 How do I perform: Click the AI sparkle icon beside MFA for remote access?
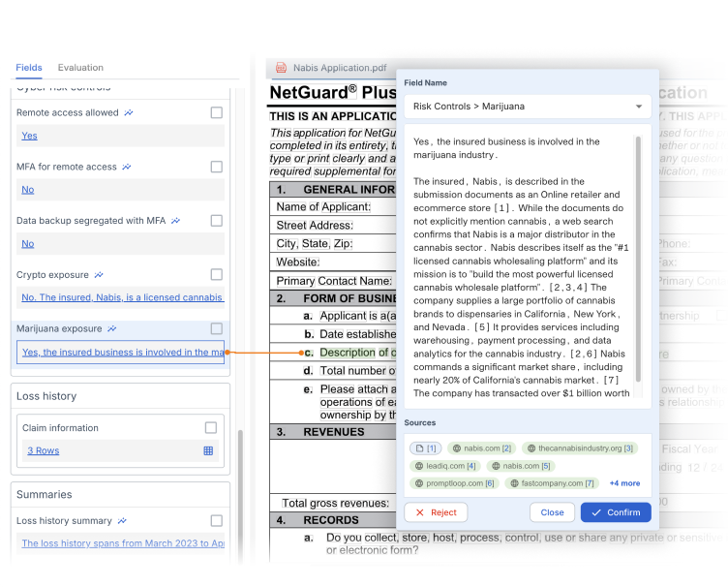[x=126, y=167]
